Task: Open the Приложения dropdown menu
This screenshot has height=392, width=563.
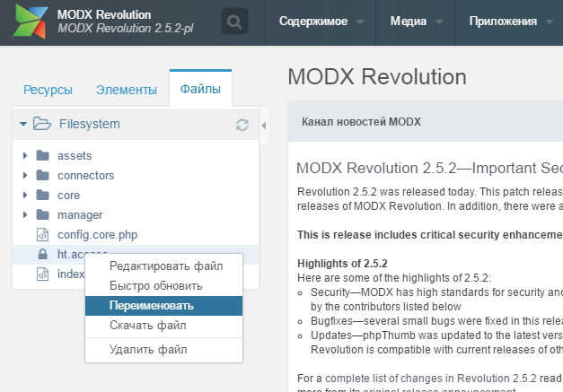Action: click(510, 22)
